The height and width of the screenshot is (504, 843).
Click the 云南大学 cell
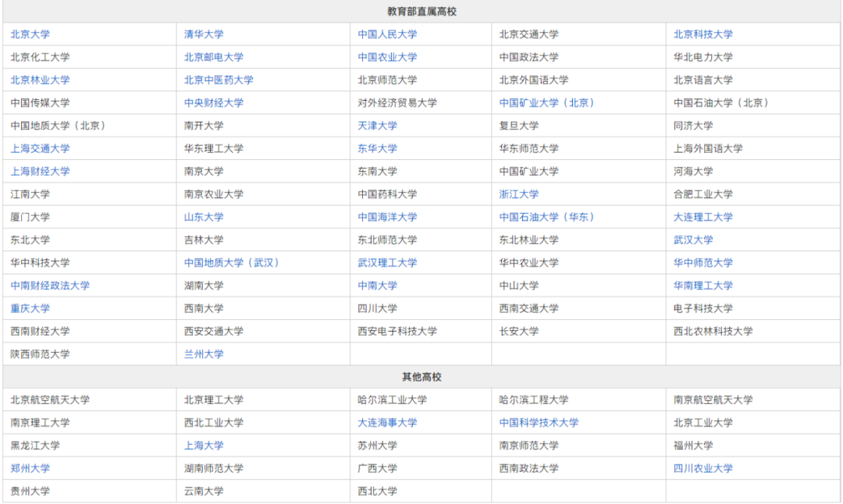tap(263, 491)
